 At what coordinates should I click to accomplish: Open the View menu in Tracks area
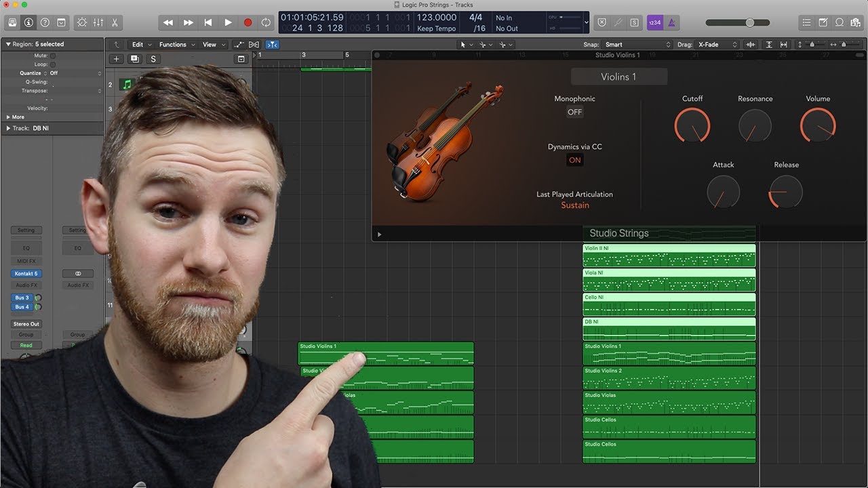click(214, 45)
